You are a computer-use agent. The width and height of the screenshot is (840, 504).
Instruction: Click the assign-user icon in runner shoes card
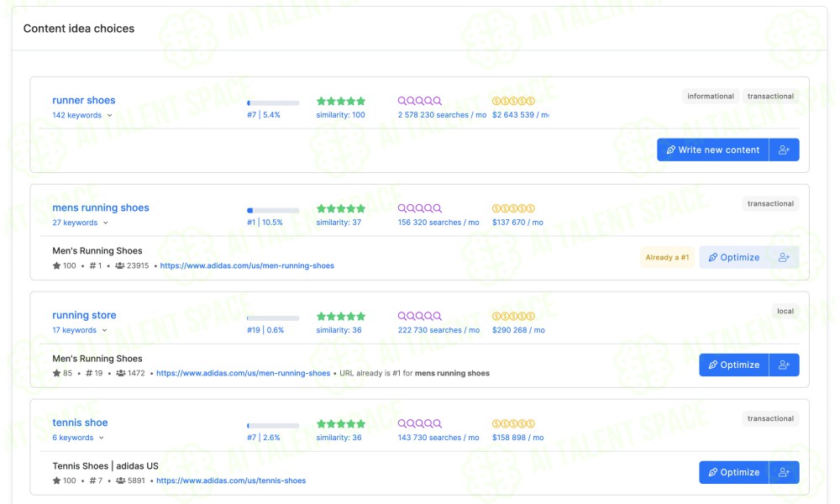tap(784, 150)
